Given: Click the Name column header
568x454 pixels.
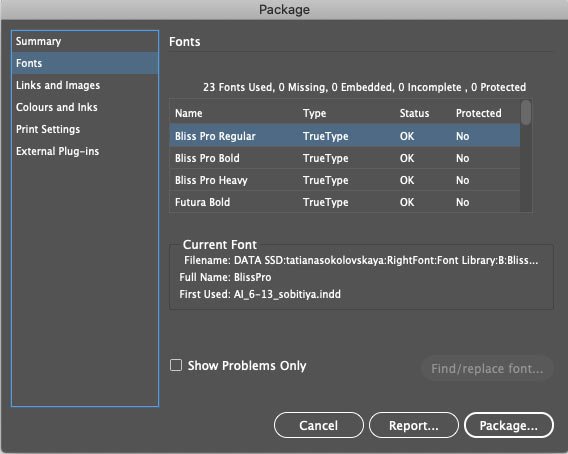Looking at the screenshot, I should 189,113.
